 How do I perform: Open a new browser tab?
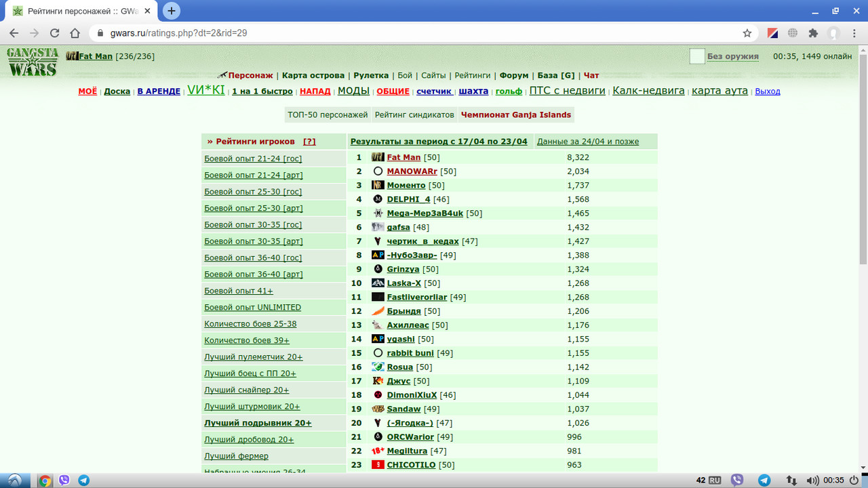172,11
